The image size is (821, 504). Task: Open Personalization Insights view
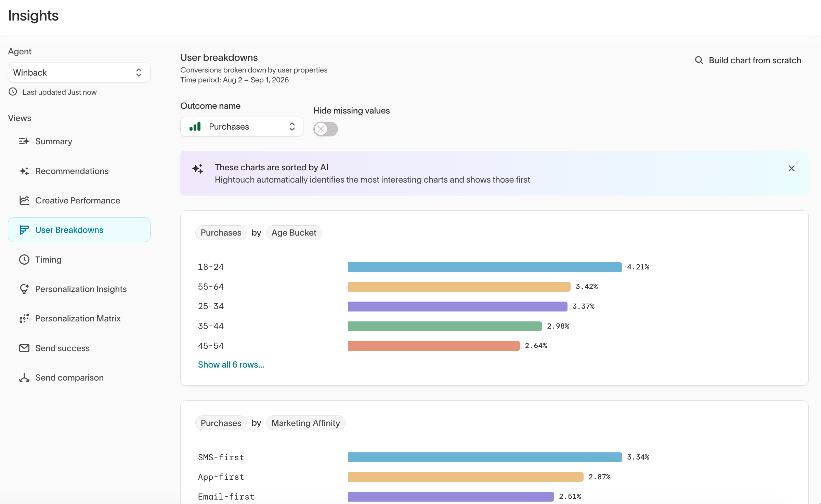click(x=79, y=289)
